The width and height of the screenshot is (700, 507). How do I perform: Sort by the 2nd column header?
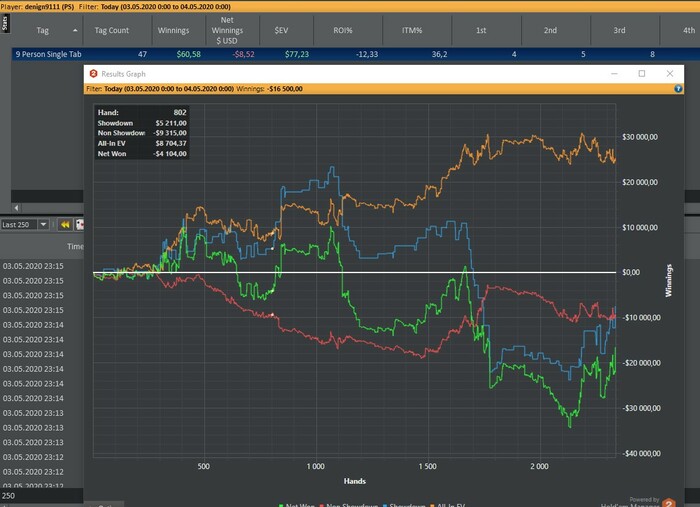click(x=550, y=30)
